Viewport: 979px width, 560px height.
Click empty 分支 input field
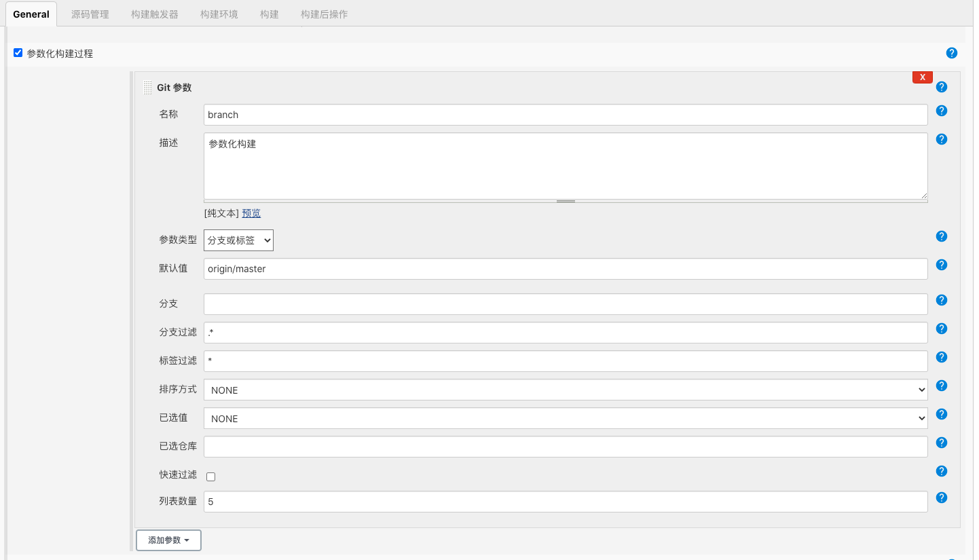(566, 304)
